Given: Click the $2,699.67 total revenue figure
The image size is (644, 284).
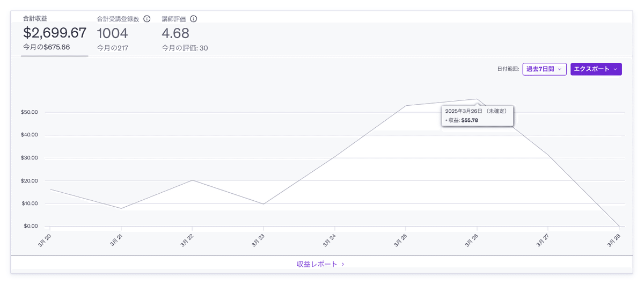Looking at the screenshot, I should [55, 33].
